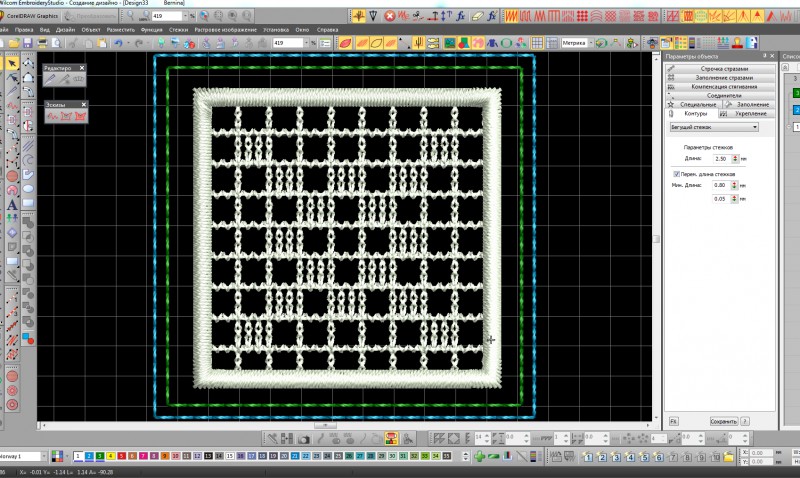Click the Print icon in toolbar

pos(42,43)
